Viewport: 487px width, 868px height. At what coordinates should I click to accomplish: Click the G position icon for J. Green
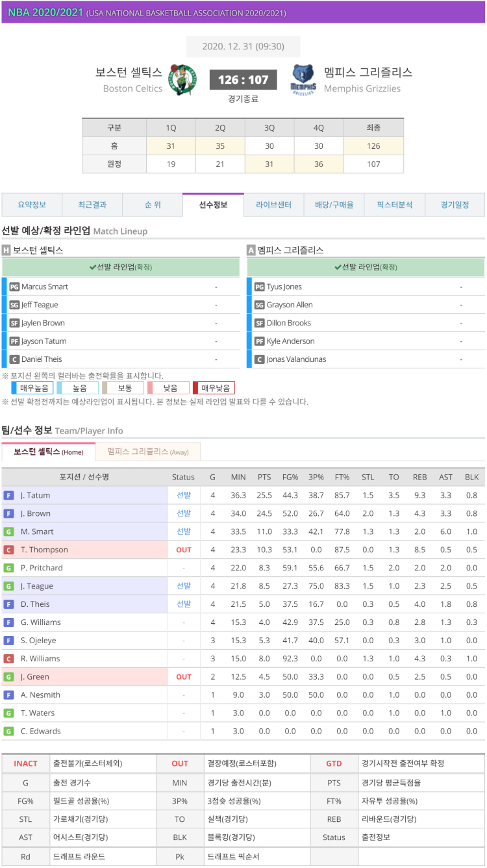tap(8, 676)
